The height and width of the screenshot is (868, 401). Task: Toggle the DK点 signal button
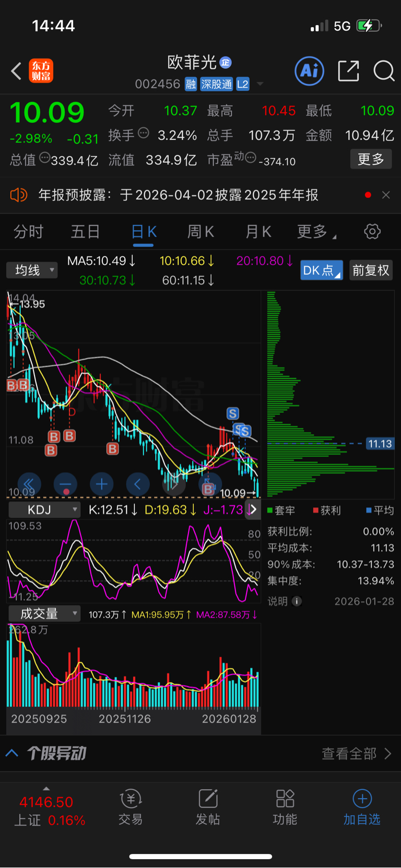(322, 270)
